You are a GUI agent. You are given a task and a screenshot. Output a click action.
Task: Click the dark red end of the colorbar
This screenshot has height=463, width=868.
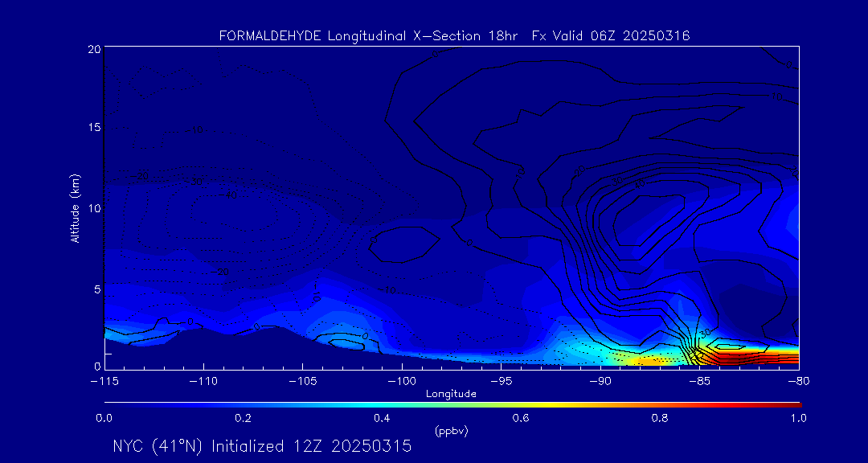792,405
